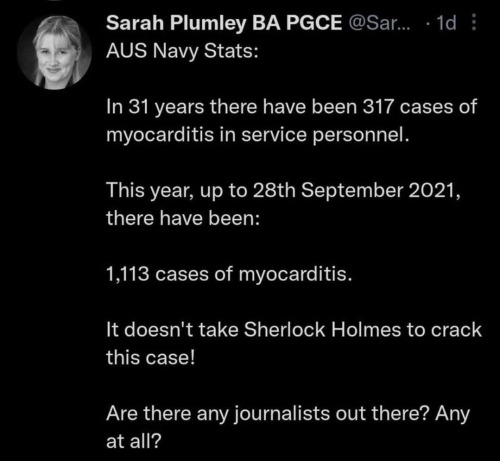Click the line "1,113 cases of myocarditis."

(x=229, y=275)
